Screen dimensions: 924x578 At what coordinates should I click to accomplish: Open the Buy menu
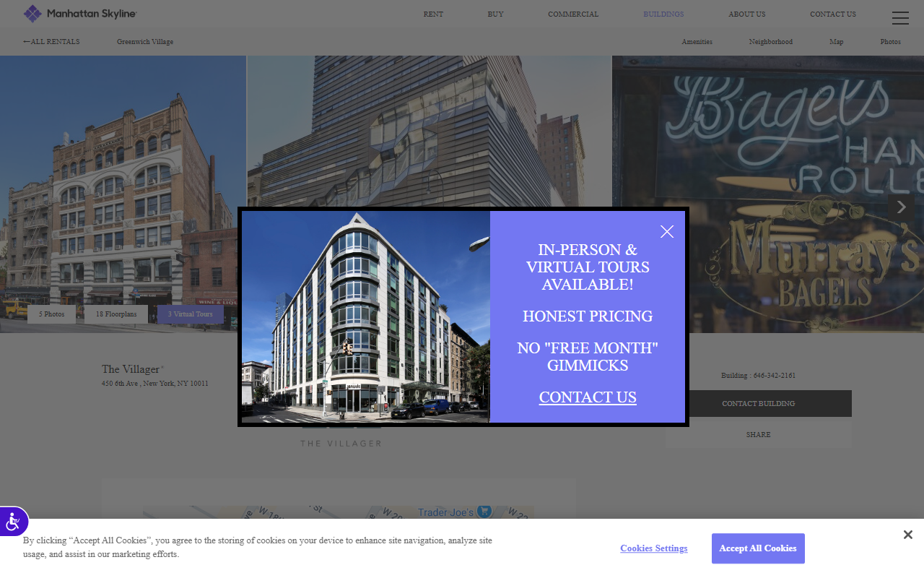(495, 14)
